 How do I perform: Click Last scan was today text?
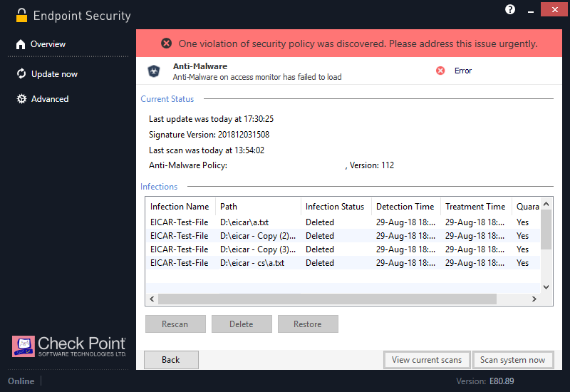pyautogui.click(x=207, y=150)
